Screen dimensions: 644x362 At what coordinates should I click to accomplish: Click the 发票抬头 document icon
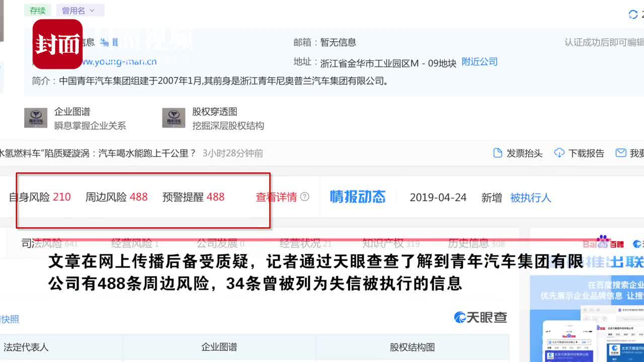pos(498,153)
